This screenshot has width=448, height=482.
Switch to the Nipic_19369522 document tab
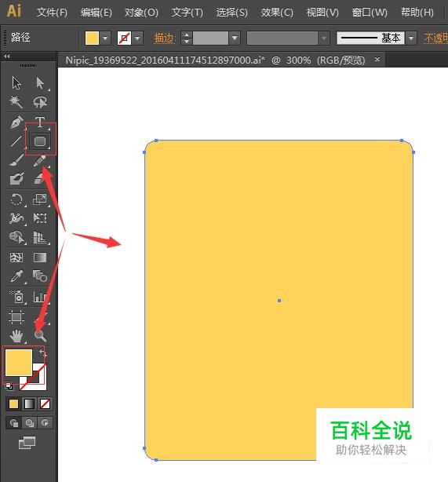coord(215,60)
